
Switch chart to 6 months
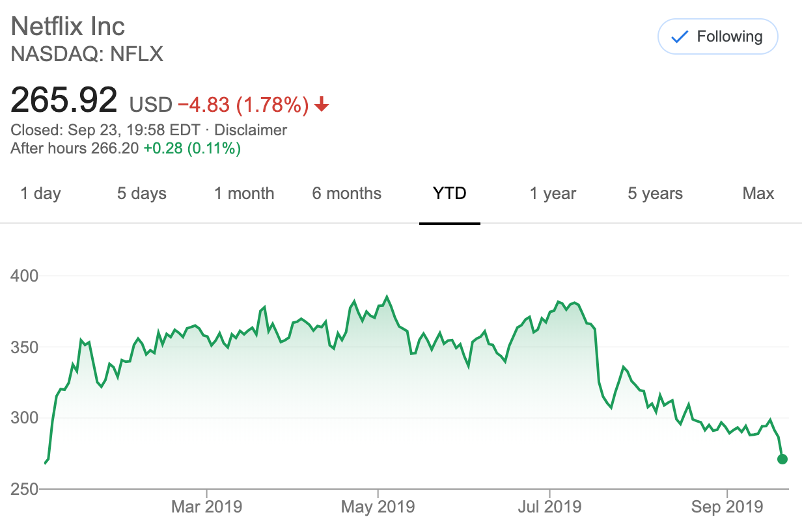coord(347,193)
